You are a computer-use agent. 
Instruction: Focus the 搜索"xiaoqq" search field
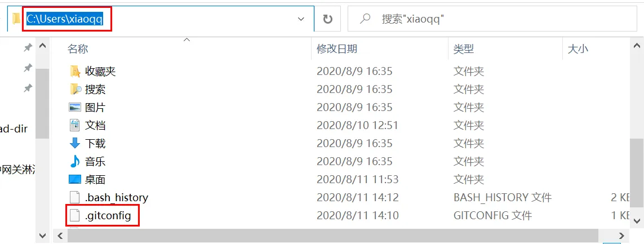pos(494,19)
